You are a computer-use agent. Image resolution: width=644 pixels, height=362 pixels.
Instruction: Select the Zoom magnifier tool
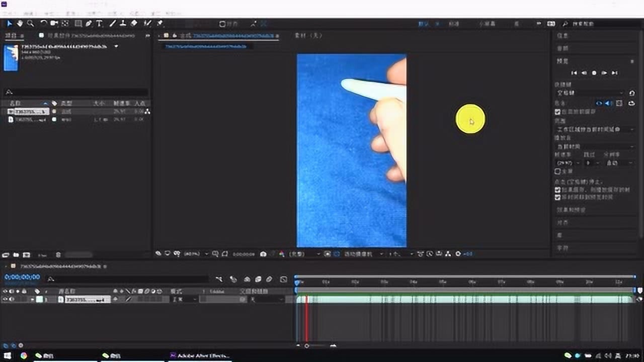tap(30, 23)
